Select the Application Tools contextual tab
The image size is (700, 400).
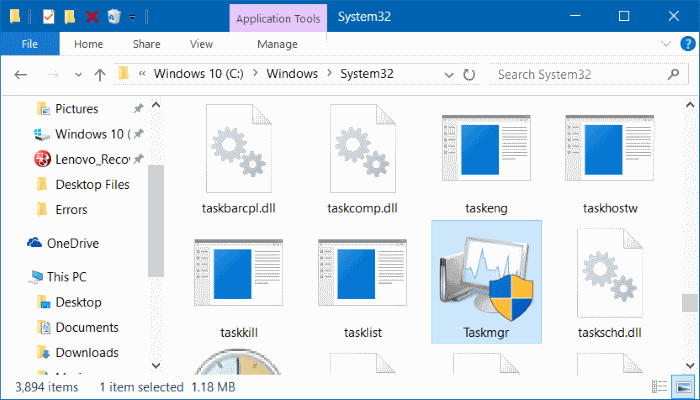(x=278, y=19)
